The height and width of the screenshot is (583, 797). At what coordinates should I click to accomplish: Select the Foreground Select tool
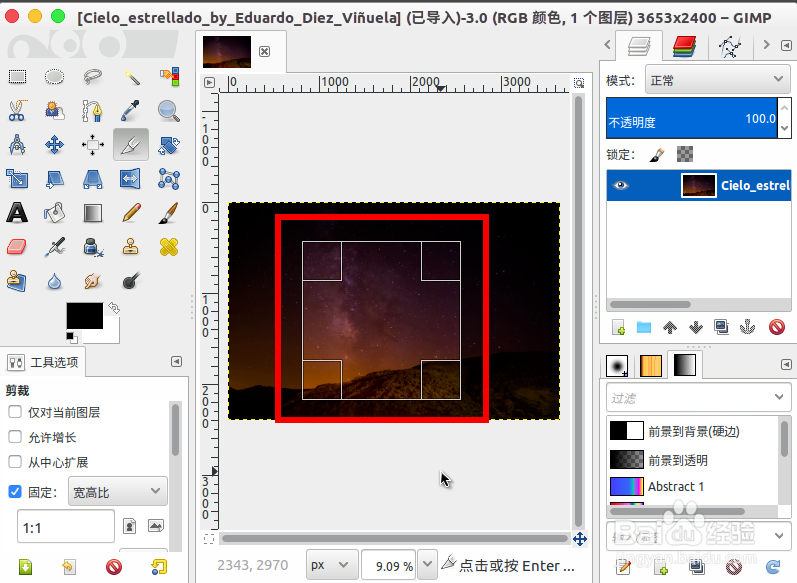54,110
